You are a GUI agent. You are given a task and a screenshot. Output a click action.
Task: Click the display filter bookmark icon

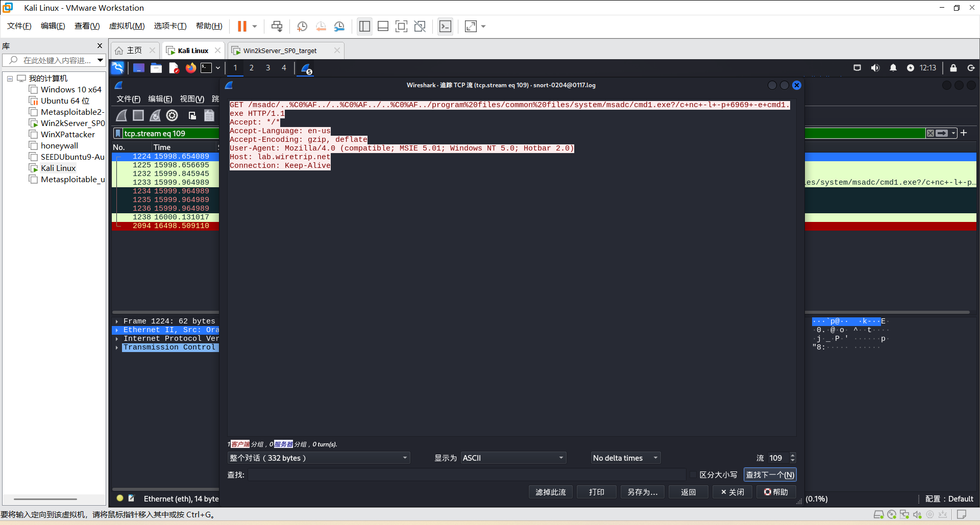(118, 134)
